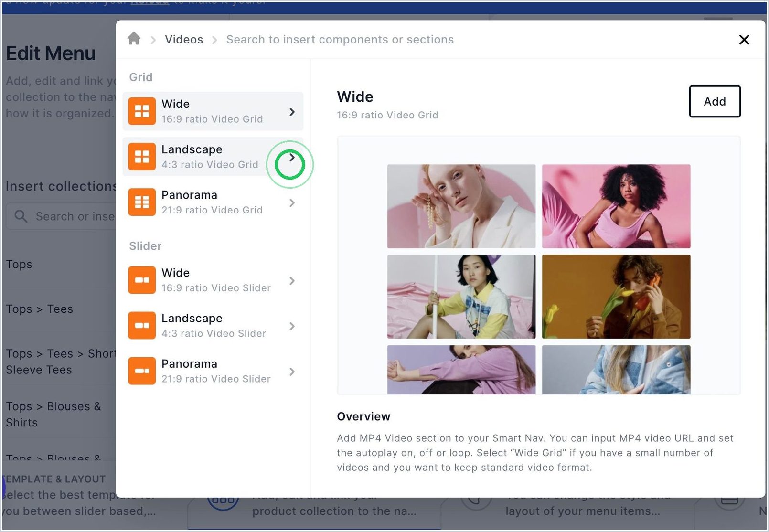The width and height of the screenshot is (769, 532).
Task: Click the Landscape 4:3 Video Slider icon
Action: (x=142, y=326)
